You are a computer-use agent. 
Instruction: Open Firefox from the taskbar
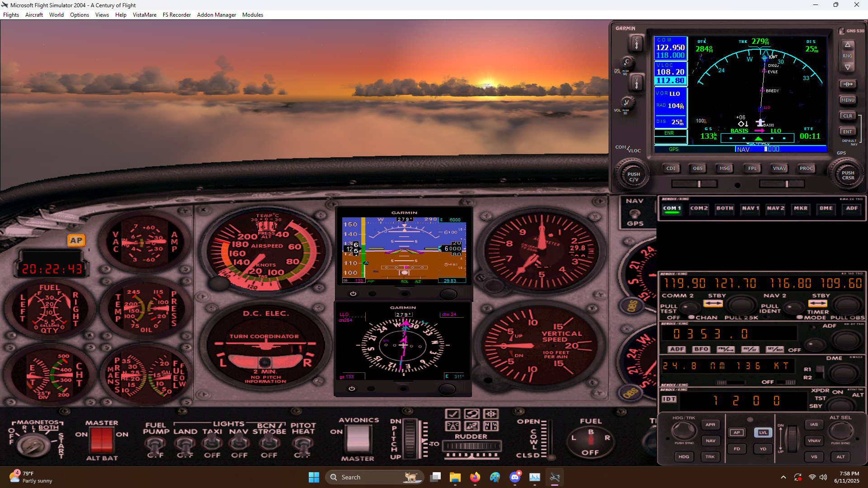pyautogui.click(x=475, y=477)
